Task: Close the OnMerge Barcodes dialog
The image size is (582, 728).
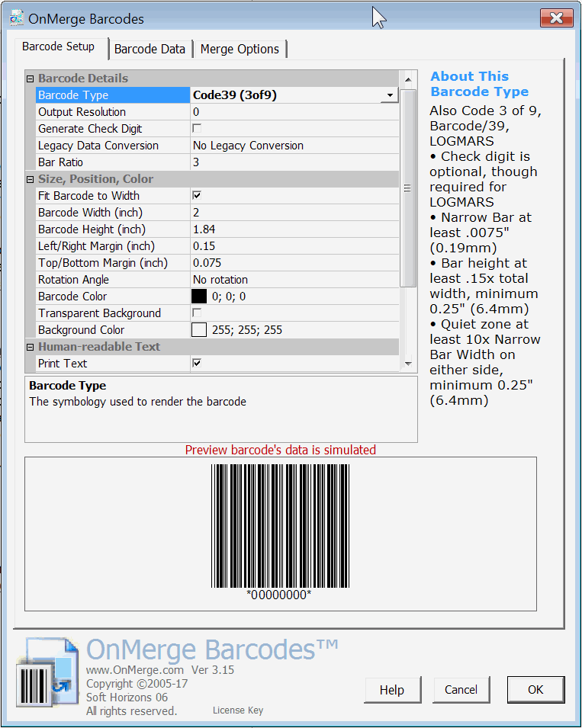Action: click(556, 18)
